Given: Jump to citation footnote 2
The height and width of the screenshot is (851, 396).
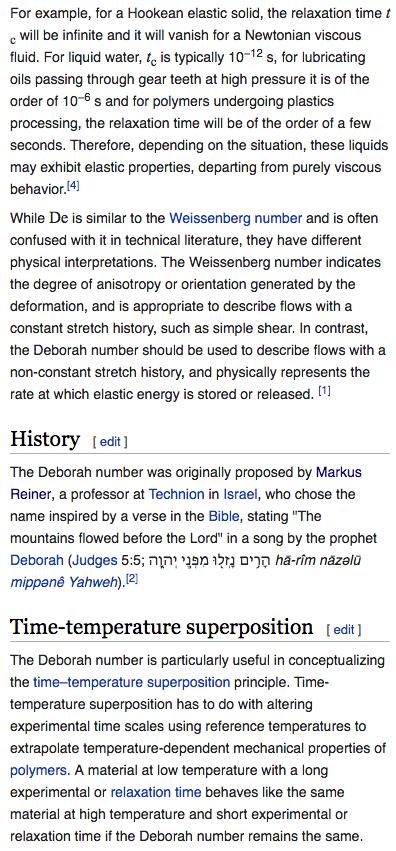Looking at the screenshot, I should pos(132,580).
